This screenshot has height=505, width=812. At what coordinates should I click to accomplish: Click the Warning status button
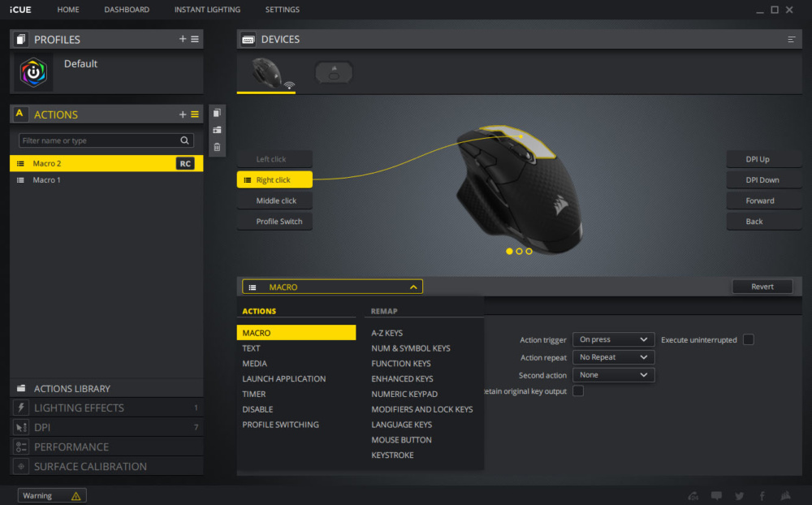[x=52, y=496]
